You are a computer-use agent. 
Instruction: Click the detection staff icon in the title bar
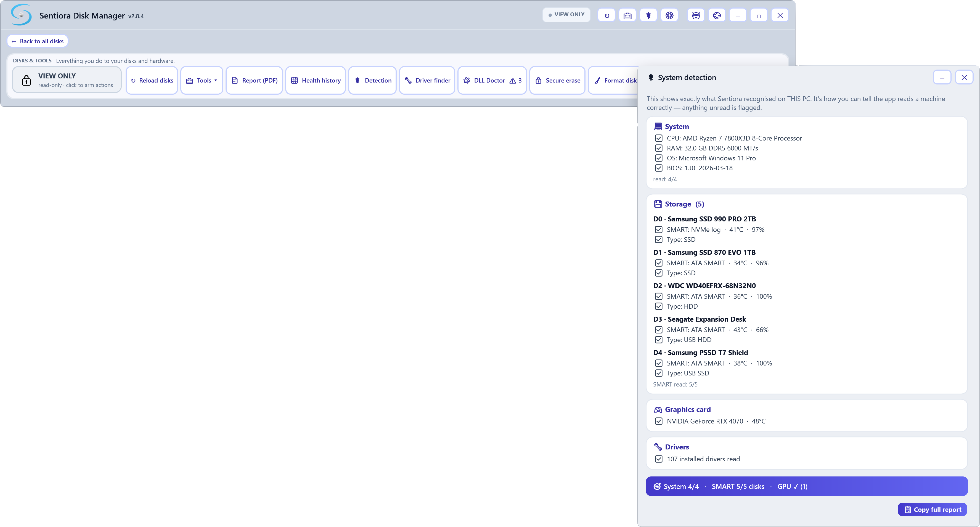click(648, 16)
